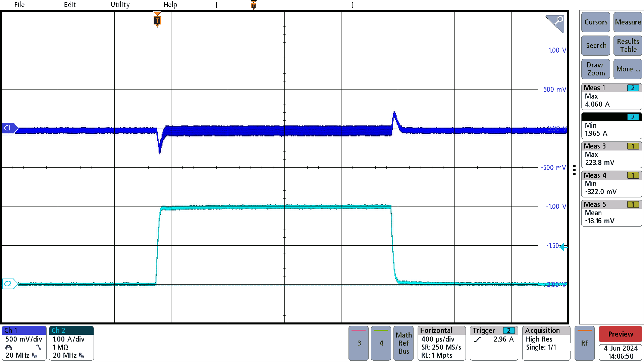644x362 pixels.
Task: Click the -18.16 mV measurement value
Action: point(600,221)
